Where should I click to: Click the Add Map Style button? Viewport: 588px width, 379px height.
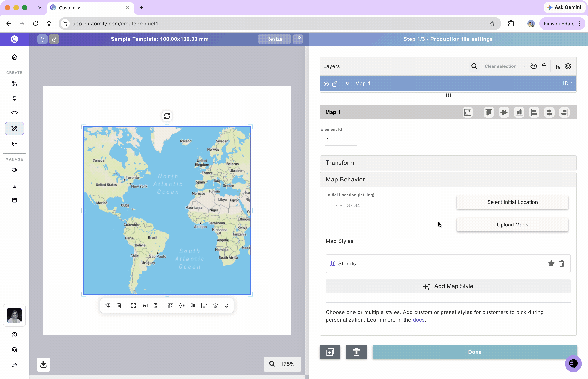448,286
